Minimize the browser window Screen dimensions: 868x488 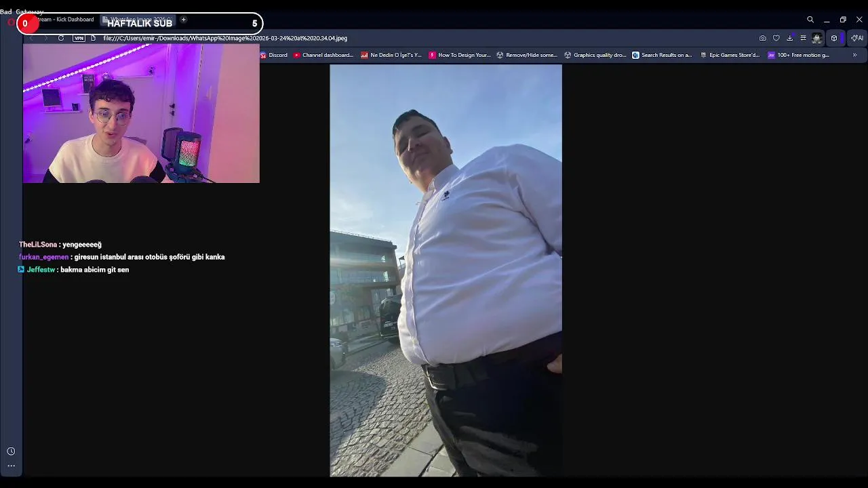[827, 20]
